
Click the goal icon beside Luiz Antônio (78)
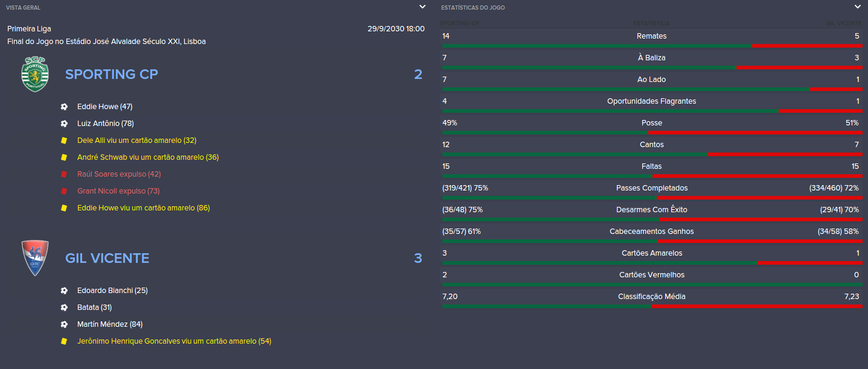coord(64,124)
